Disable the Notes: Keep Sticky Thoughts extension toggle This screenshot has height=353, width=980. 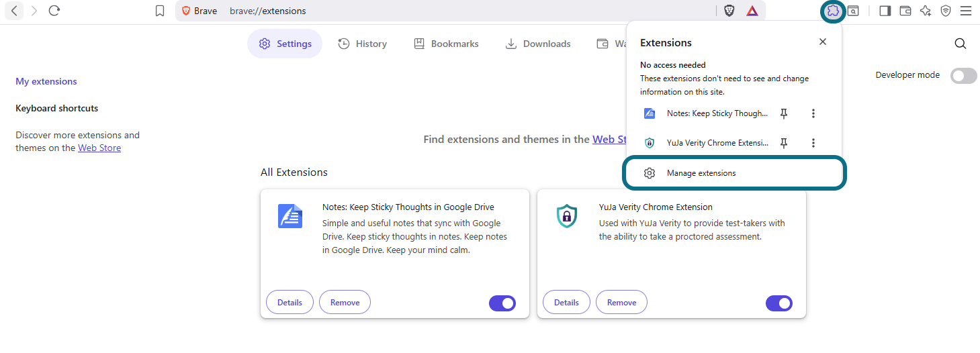(x=502, y=303)
